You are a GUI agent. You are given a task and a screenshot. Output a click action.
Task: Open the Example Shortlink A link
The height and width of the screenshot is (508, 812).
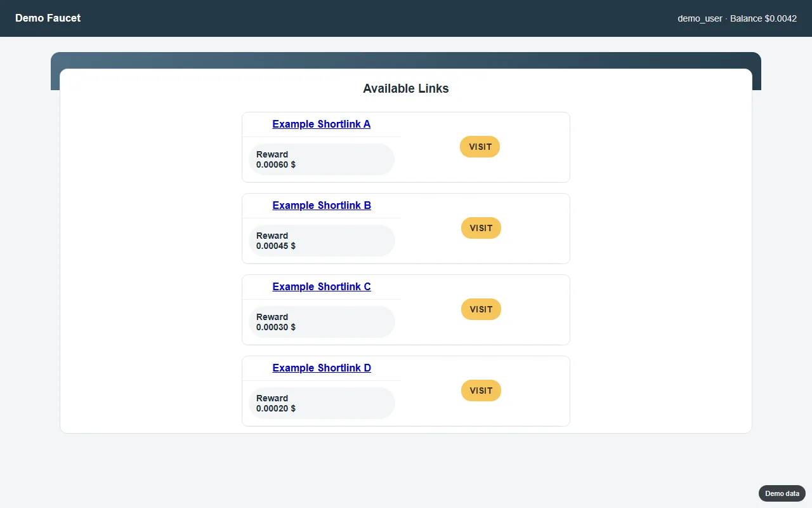tap(322, 124)
